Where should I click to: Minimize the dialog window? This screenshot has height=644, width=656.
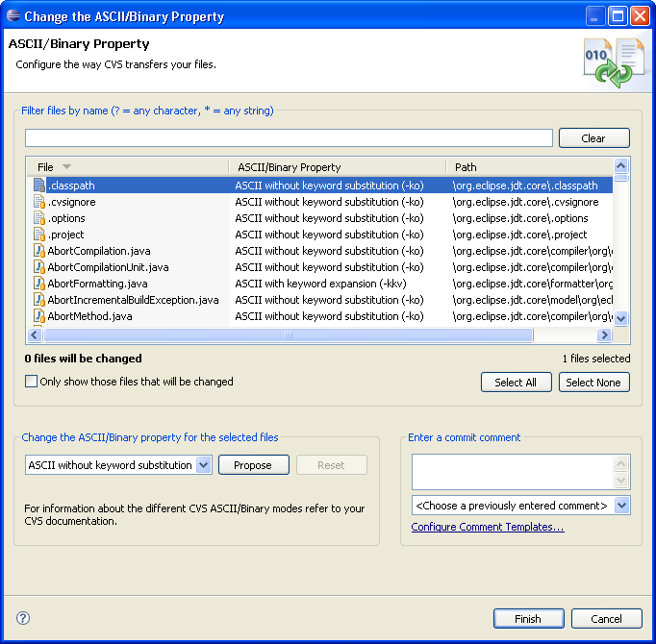coord(594,16)
